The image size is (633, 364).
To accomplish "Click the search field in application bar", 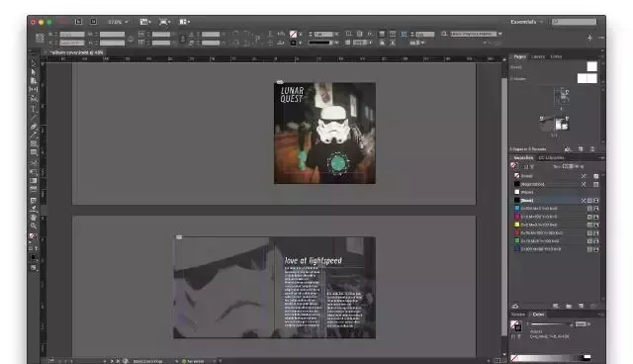I will [x=574, y=22].
